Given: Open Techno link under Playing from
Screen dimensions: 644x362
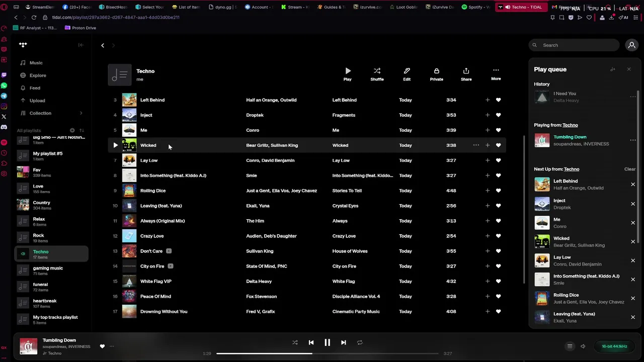Looking at the screenshot, I should point(570,125).
